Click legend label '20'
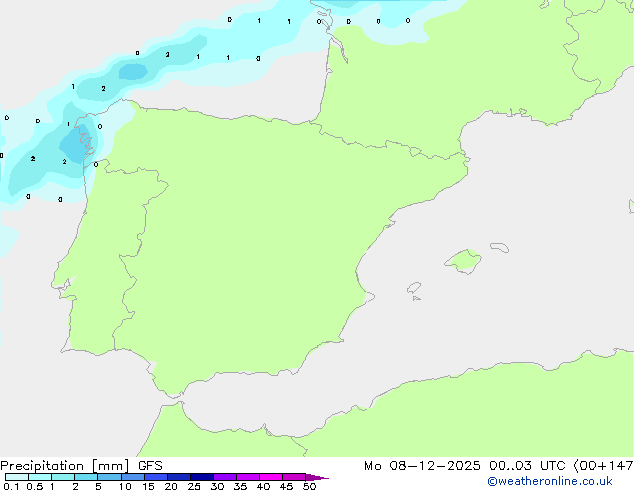Image resolution: width=634 pixels, height=490 pixels. [171, 486]
